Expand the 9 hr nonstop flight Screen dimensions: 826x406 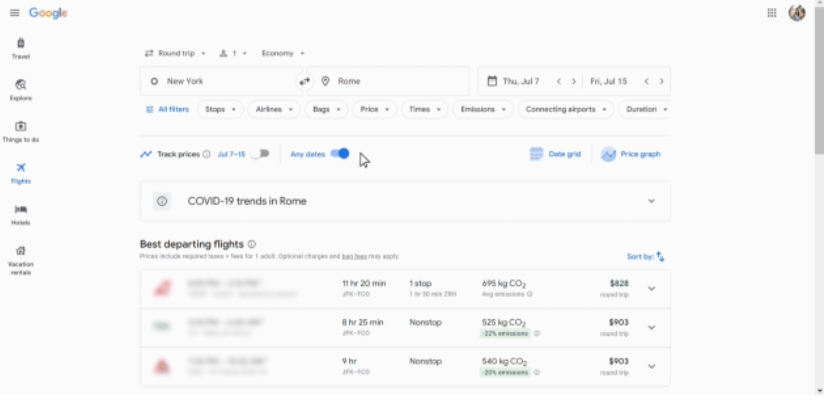(x=652, y=367)
